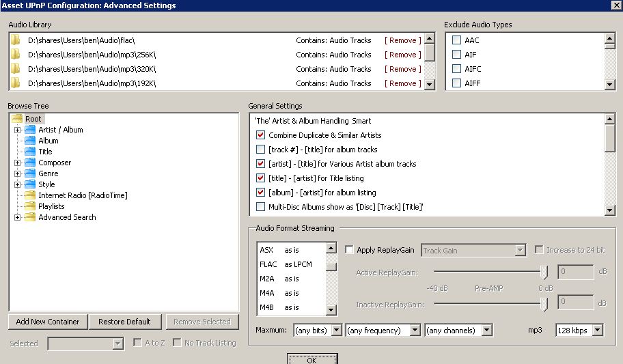Screen dimensions: 623x364
Task: Select M2A as is streaming row
Action: (x=291, y=279)
